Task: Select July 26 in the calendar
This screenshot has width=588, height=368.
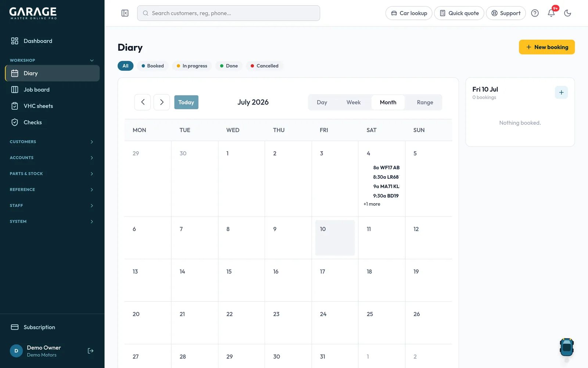Action: (x=429, y=323)
